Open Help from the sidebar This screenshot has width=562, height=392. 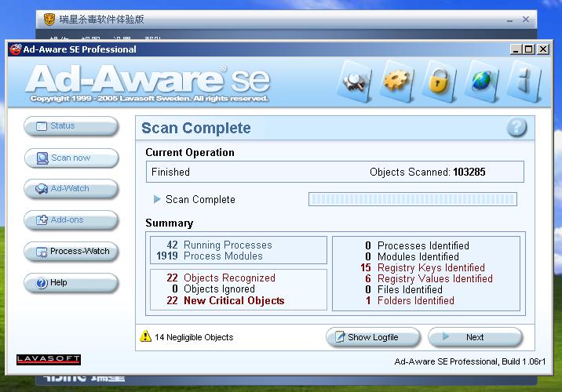[x=71, y=283]
